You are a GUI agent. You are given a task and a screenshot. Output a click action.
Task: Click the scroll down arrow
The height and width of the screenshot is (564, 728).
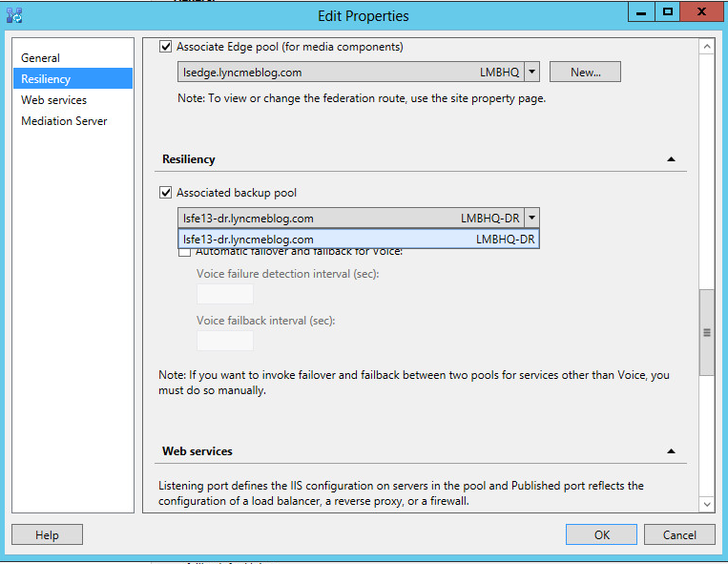coord(707,504)
